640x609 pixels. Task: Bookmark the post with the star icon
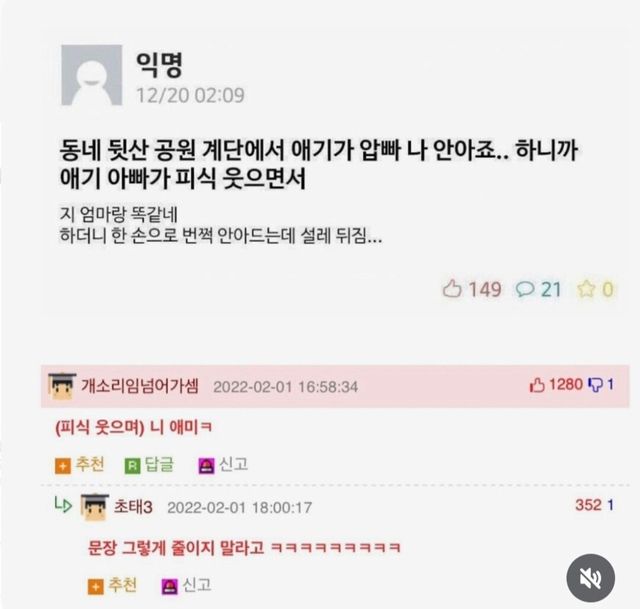click(x=596, y=289)
